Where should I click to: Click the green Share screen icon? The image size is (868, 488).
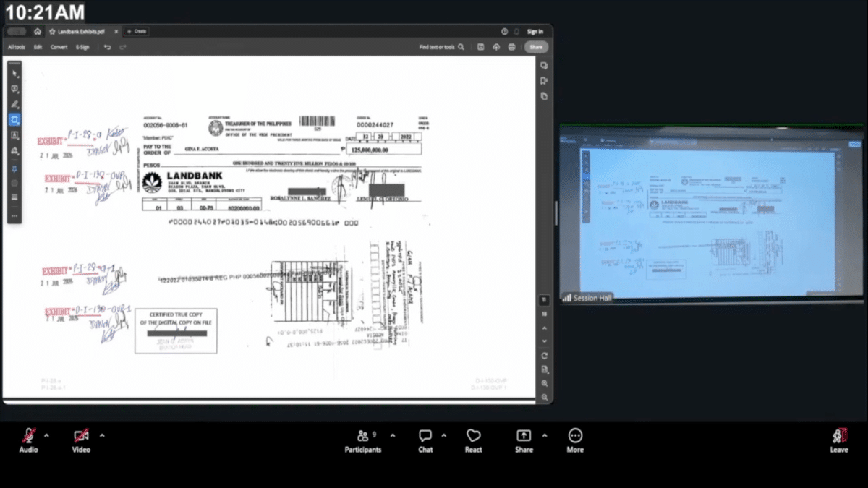pyautogui.click(x=524, y=440)
